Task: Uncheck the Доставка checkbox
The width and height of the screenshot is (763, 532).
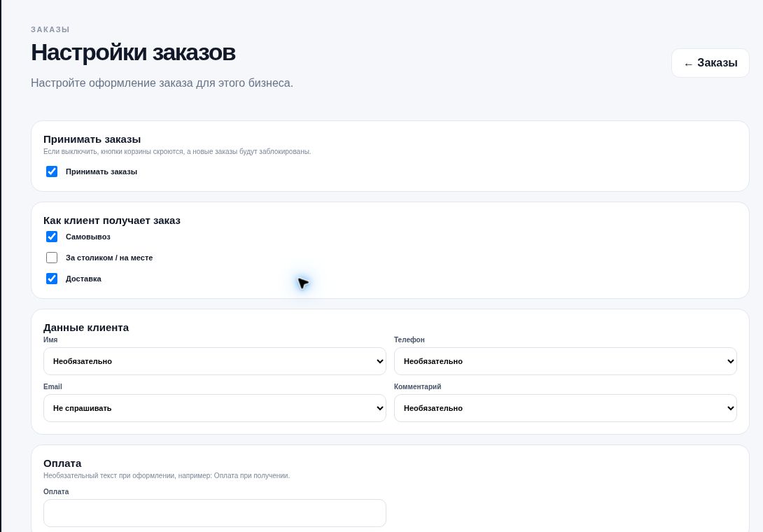Action: 52,279
